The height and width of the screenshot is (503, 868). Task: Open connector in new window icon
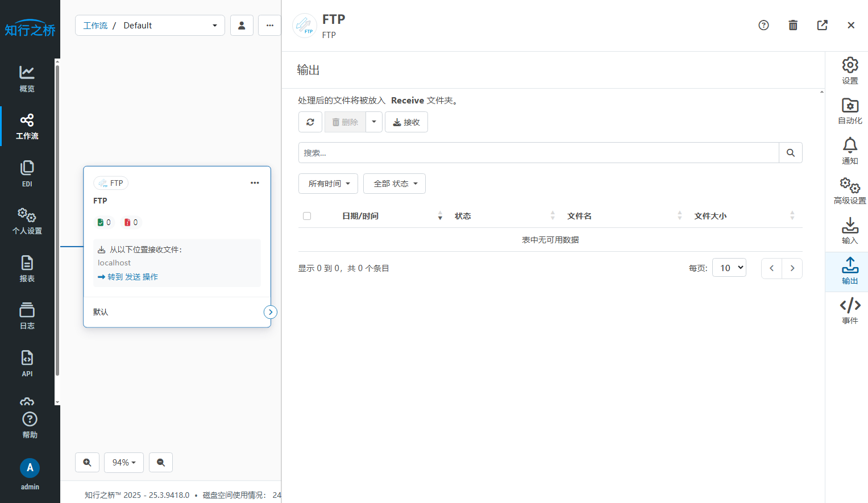click(x=822, y=25)
